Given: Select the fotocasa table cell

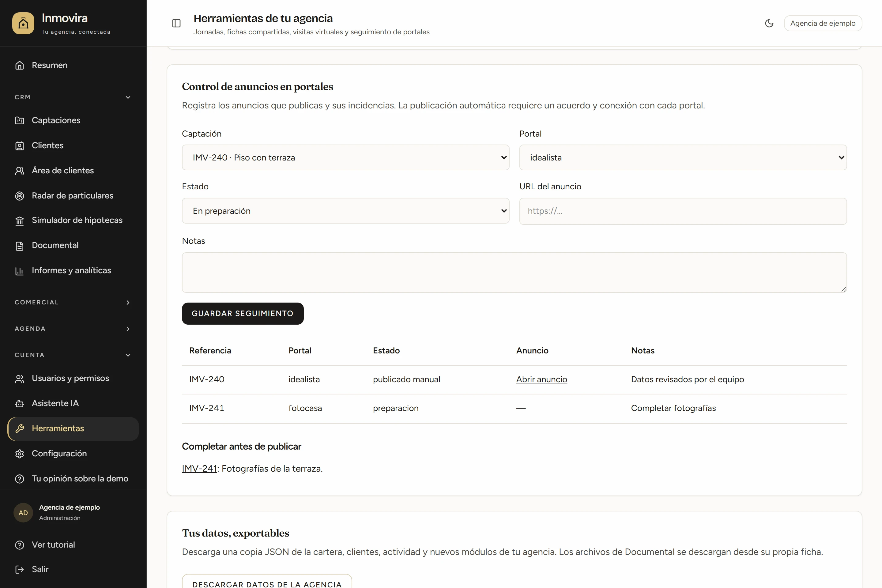Looking at the screenshot, I should click(305, 408).
